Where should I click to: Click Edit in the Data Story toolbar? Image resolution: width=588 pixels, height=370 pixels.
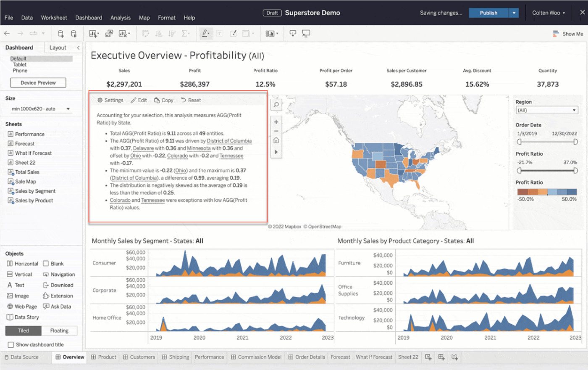[x=139, y=100]
